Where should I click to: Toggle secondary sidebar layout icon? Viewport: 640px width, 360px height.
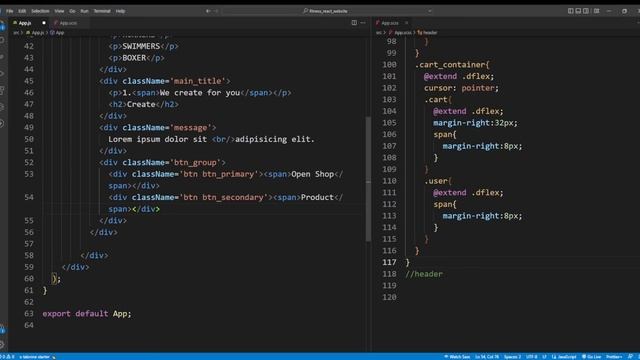tap(586, 11)
